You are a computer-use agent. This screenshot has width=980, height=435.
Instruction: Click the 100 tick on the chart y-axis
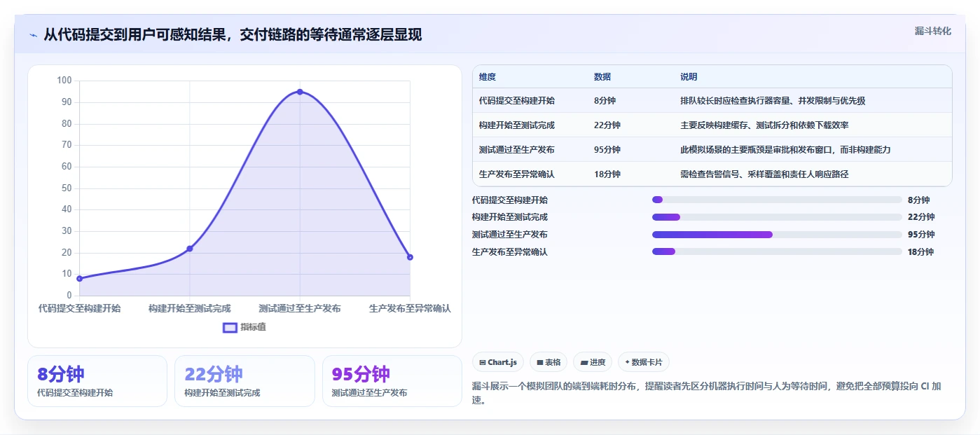[x=64, y=81]
